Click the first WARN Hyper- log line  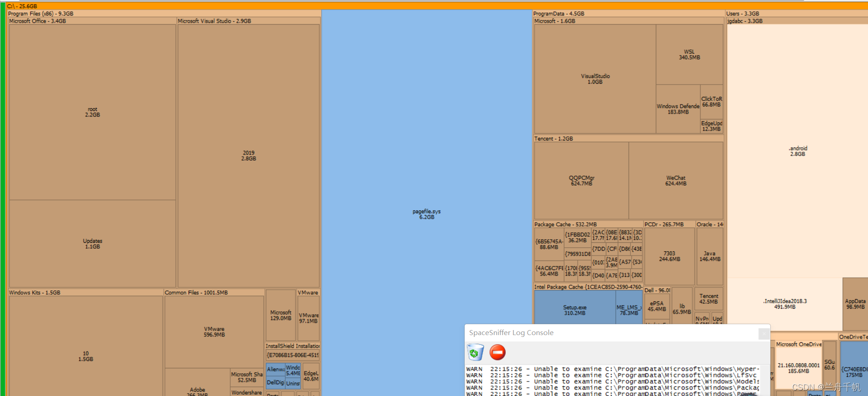click(x=612, y=369)
